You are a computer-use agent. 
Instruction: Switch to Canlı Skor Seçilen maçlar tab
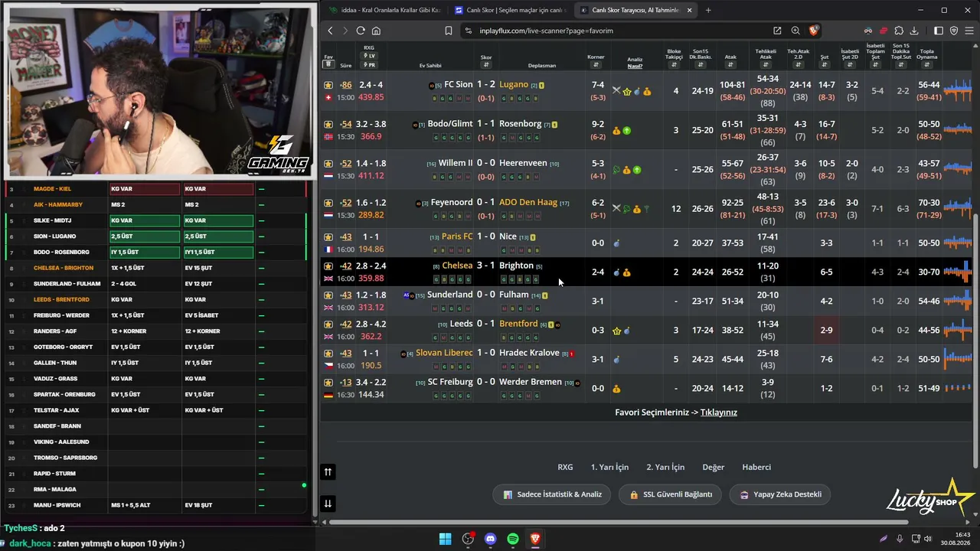pos(510,10)
